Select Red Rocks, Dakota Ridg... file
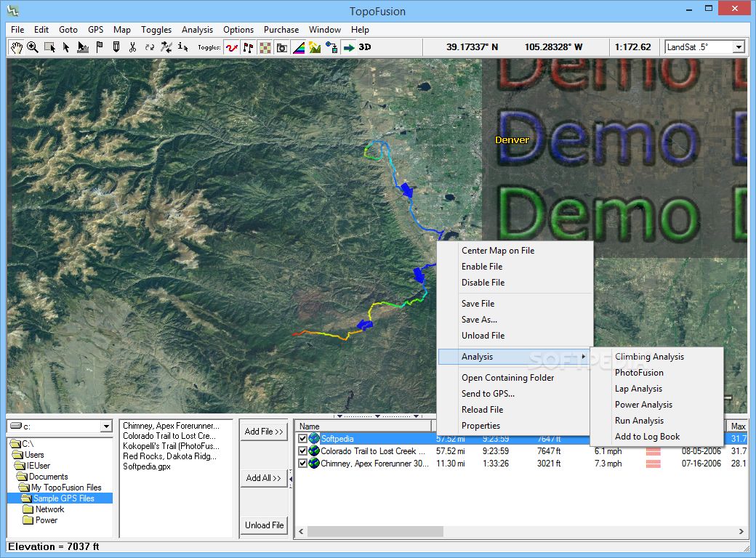 coord(169,456)
